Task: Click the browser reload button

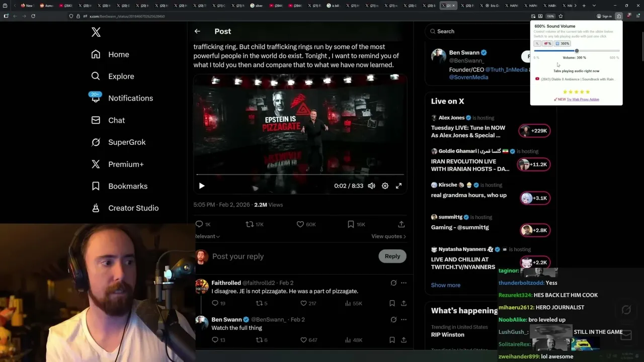Action: tap(33, 16)
